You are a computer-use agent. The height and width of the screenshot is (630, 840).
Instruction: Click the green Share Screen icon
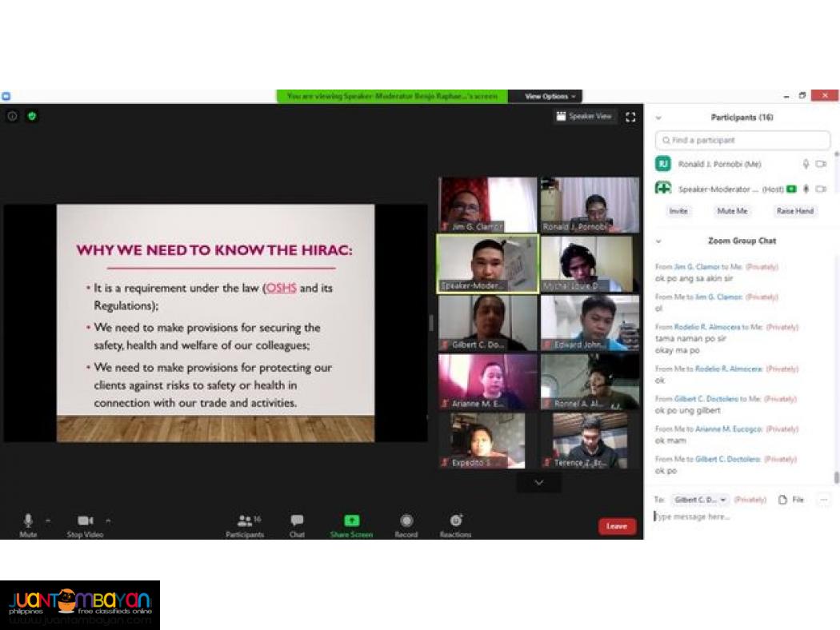(351, 520)
